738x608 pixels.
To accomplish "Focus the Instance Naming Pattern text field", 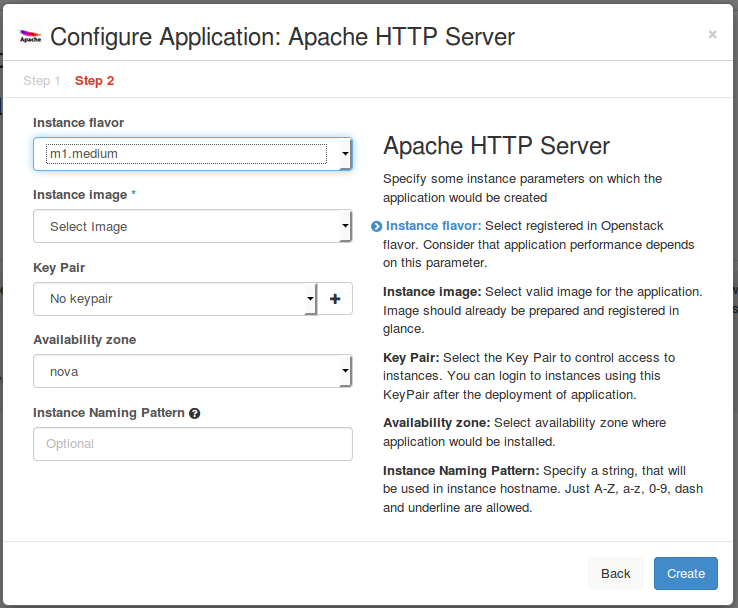I will [192, 443].
